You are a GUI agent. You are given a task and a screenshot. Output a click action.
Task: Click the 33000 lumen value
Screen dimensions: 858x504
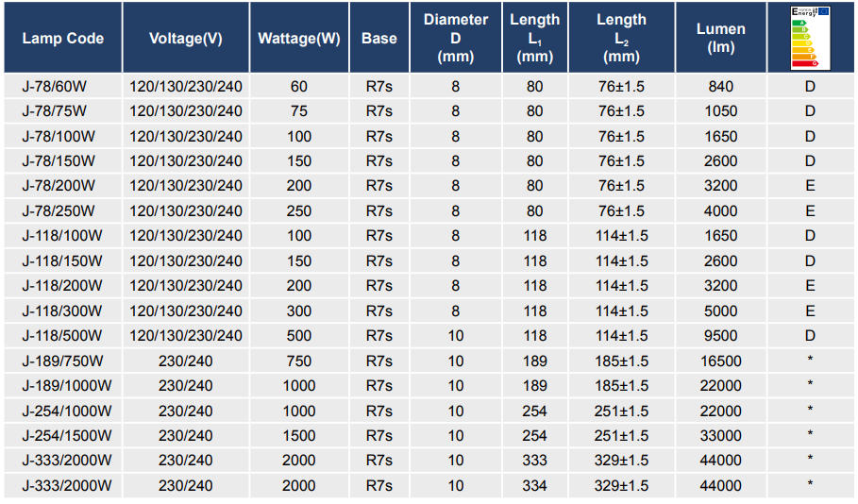coord(720,435)
